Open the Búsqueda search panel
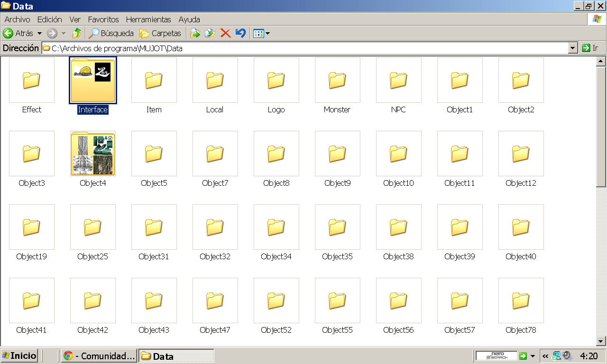 [111, 34]
